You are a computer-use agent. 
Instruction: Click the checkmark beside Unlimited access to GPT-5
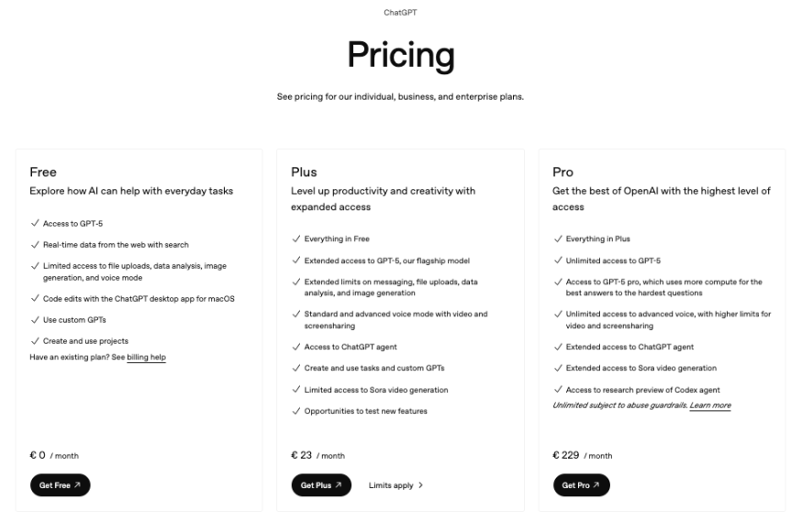(558, 260)
